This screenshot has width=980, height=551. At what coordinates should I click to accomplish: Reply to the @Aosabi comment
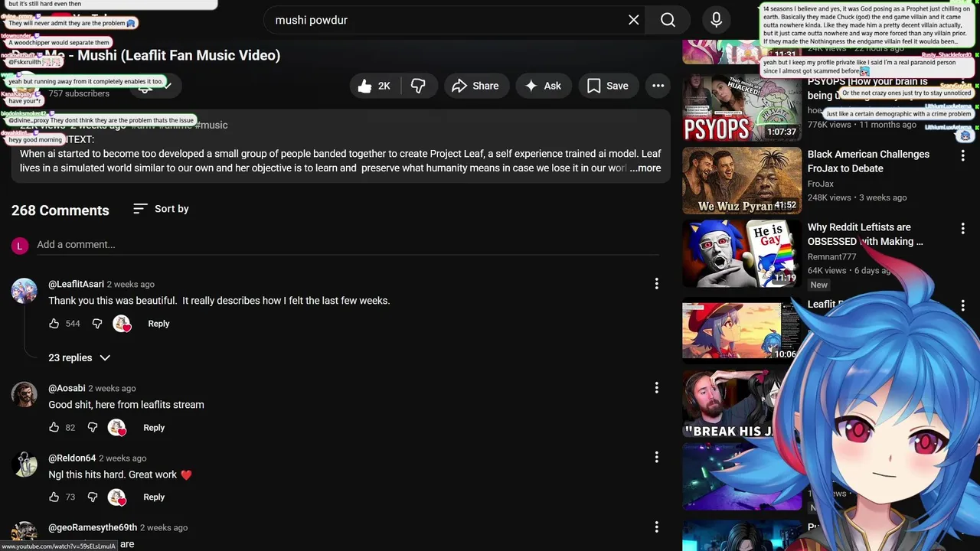tap(154, 428)
